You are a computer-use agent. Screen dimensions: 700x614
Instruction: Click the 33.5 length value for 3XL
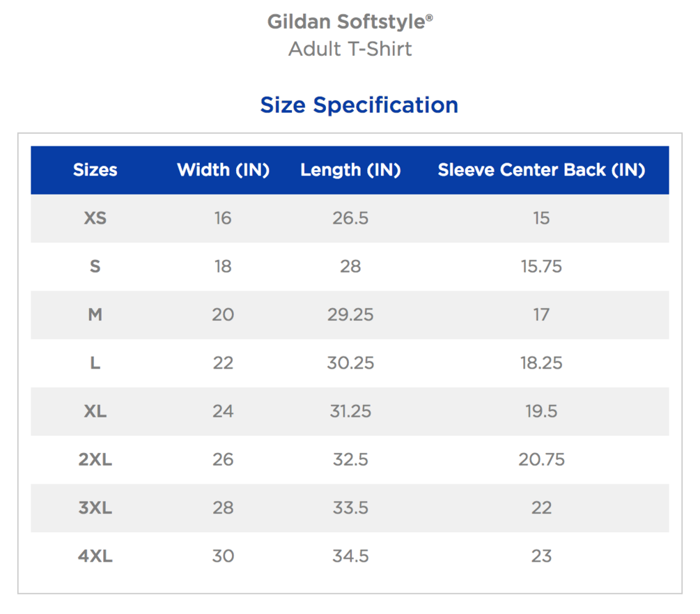pyautogui.click(x=350, y=508)
